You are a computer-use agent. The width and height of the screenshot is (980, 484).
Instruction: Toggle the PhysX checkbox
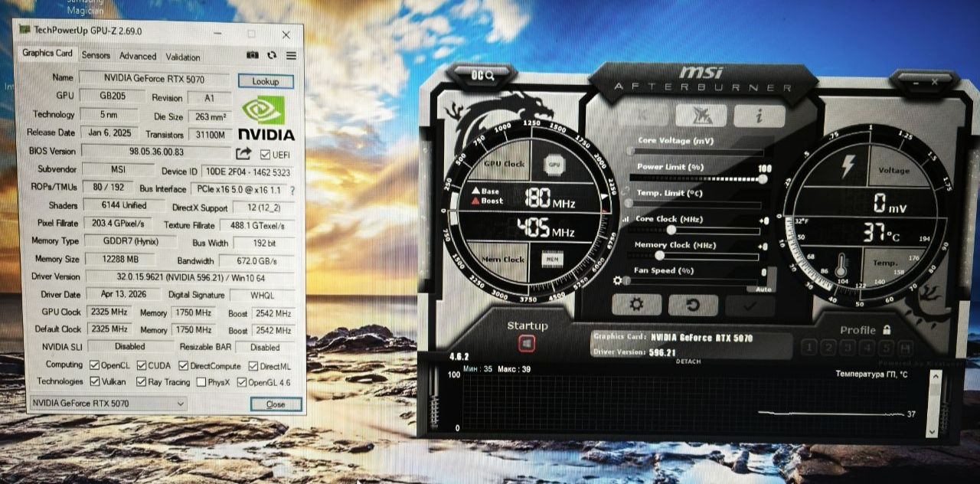tap(201, 382)
